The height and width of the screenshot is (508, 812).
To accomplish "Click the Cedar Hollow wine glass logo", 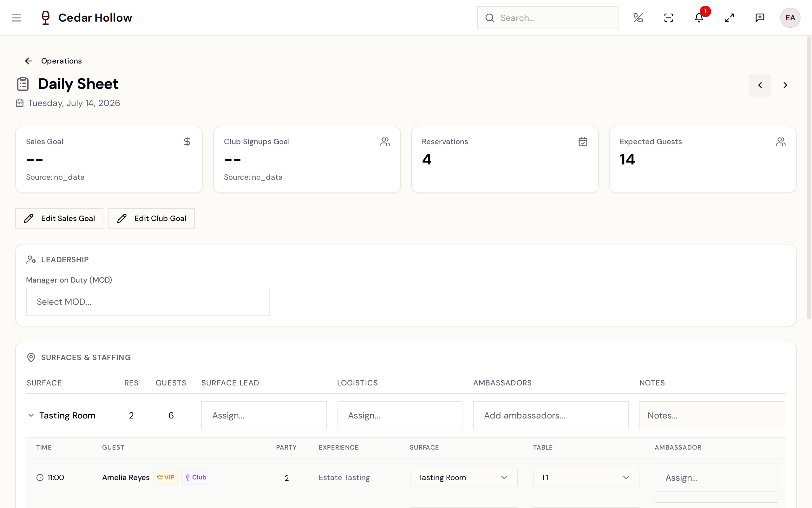I will click(46, 18).
